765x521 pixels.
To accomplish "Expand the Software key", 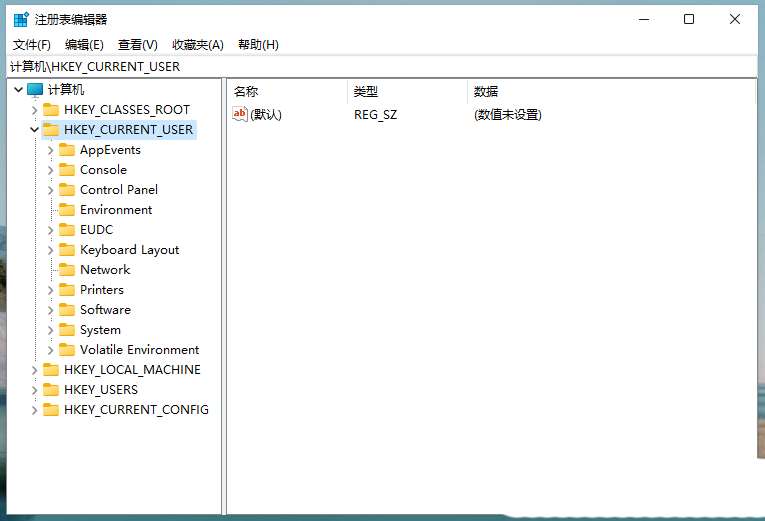I will (x=50, y=310).
